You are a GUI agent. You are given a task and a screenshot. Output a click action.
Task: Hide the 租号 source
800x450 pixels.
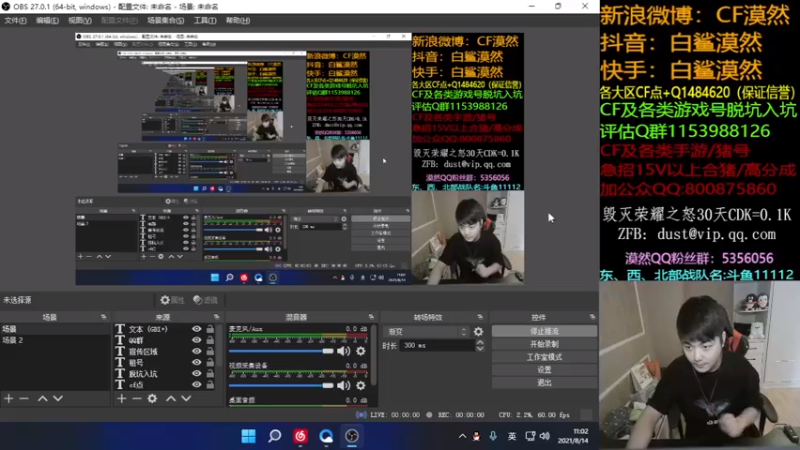pos(196,363)
